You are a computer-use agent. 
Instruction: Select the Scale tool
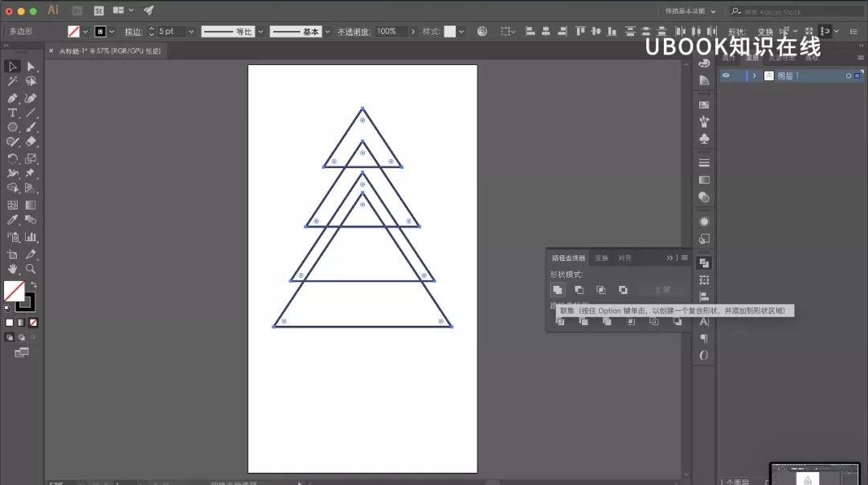pyautogui.click(x=31, y=159)
